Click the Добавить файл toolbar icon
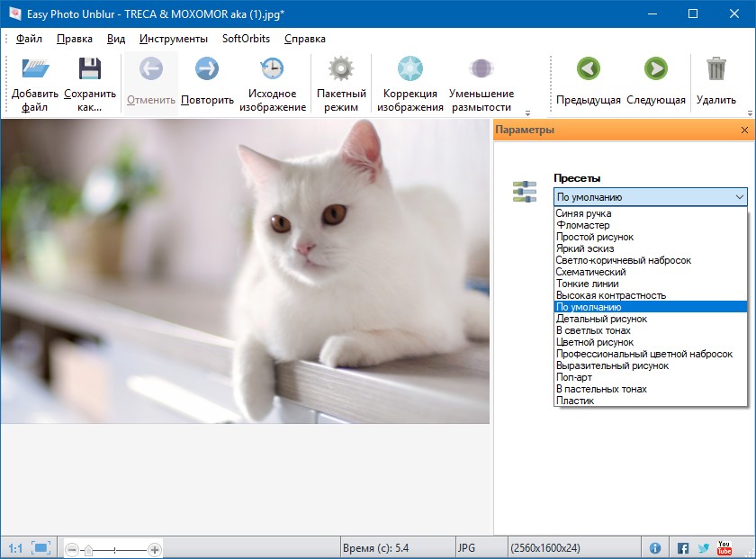756x559 pixels. [x=35, y=70]
